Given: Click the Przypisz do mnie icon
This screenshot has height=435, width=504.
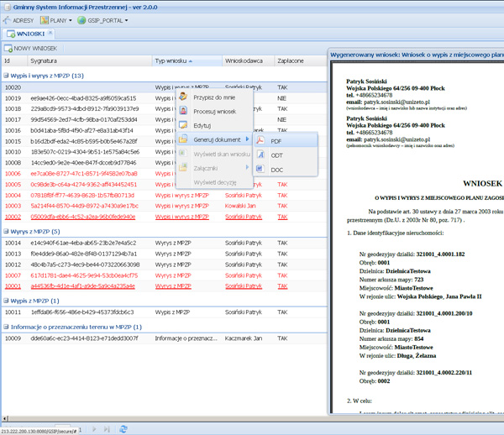Looking at the screenshot, I should click(x=183, y=97).
